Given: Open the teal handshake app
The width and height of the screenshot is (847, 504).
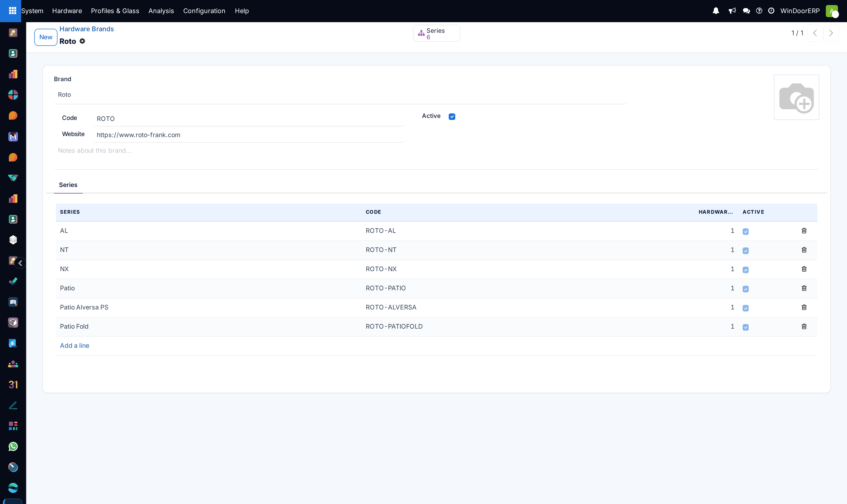Looking at the screenshot, I should [13, 178].
